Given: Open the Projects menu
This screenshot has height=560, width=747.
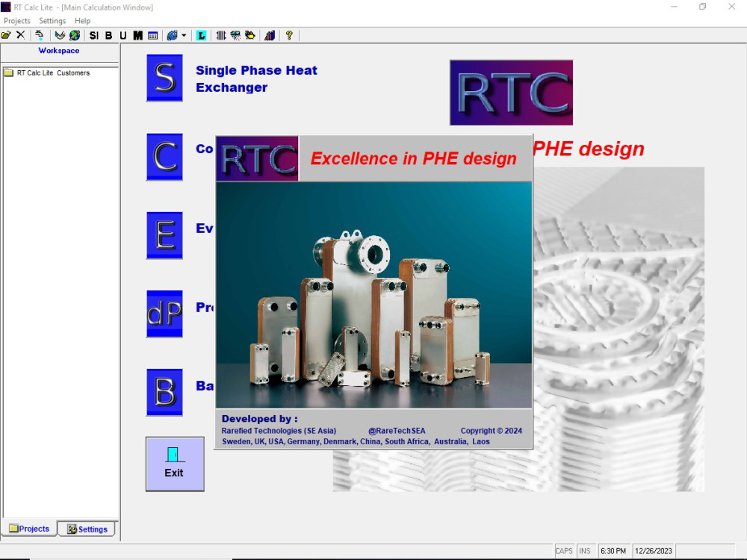Looking at the screenshot, I should tap(17, 21).
